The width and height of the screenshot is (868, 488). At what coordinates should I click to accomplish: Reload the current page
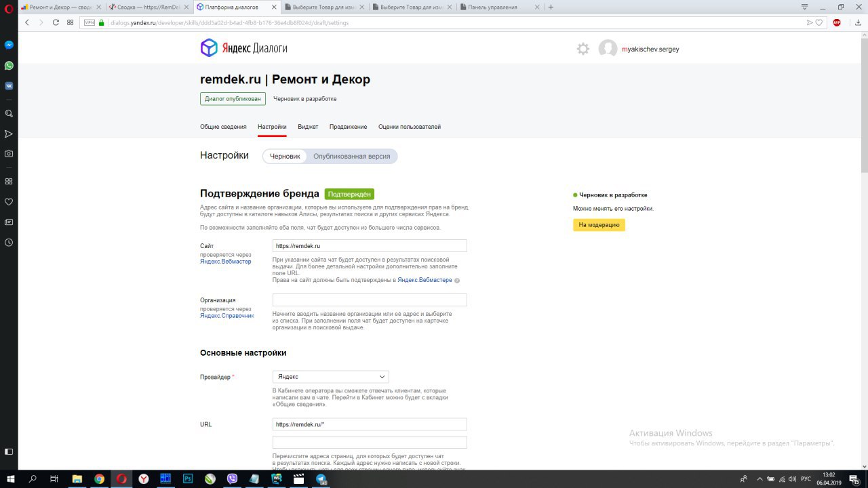56,22
